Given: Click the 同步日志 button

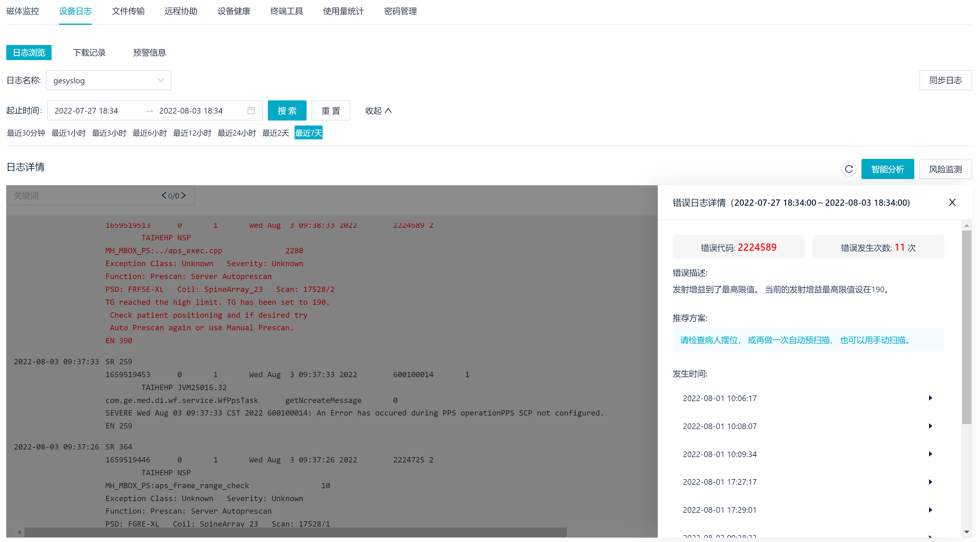Looking at the screenshot, I should (945, 80).
